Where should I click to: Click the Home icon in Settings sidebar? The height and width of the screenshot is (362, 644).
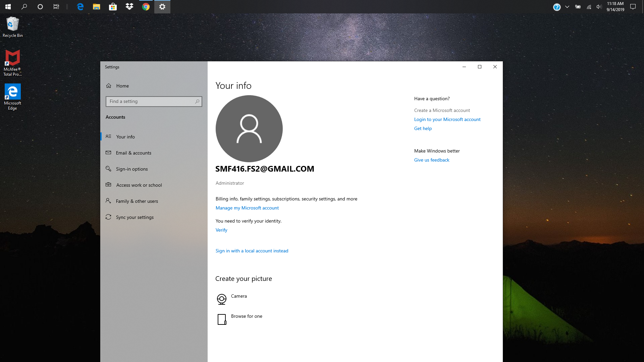(109, 86)
